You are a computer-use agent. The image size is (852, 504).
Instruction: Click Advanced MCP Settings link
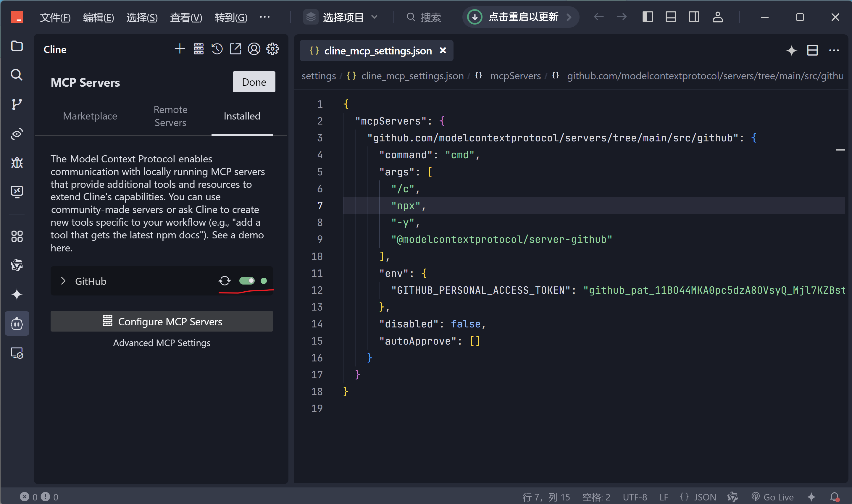(x=162, y=343)
